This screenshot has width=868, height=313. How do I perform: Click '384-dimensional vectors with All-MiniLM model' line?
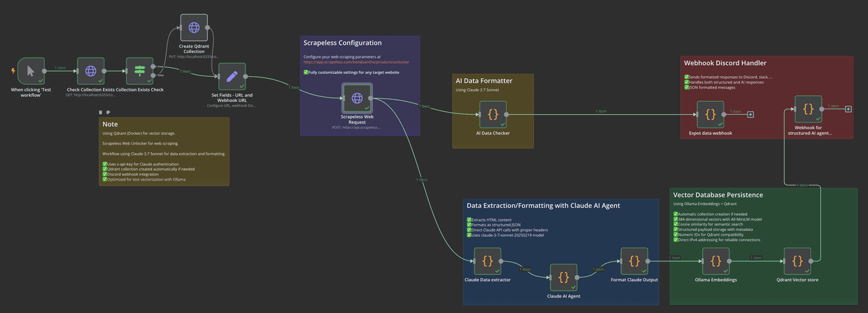click(717, 219)
